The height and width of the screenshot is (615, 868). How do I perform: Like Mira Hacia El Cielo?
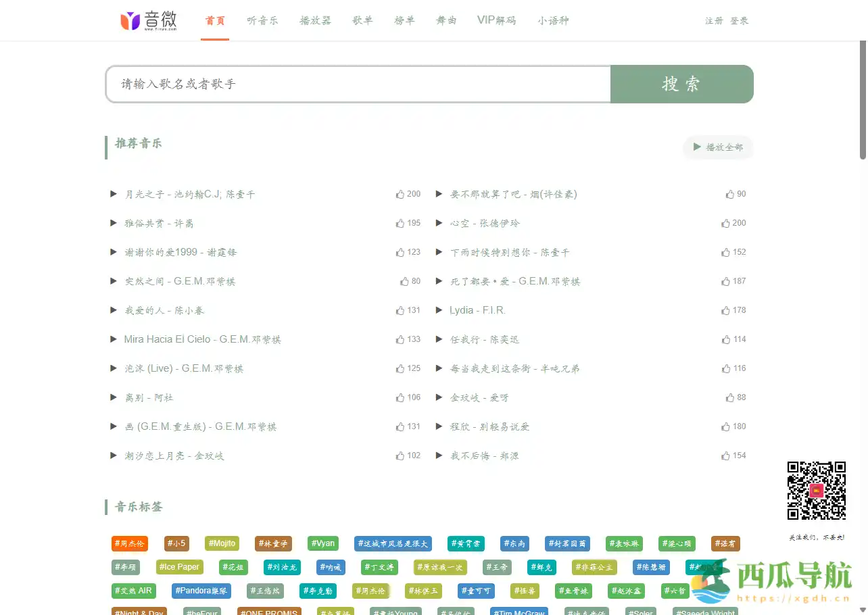click(400, 339)
